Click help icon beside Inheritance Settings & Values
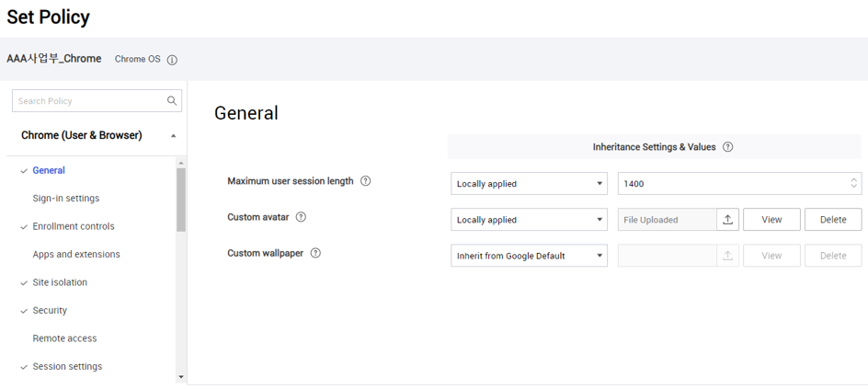The image size is (868, 389). 728,147
